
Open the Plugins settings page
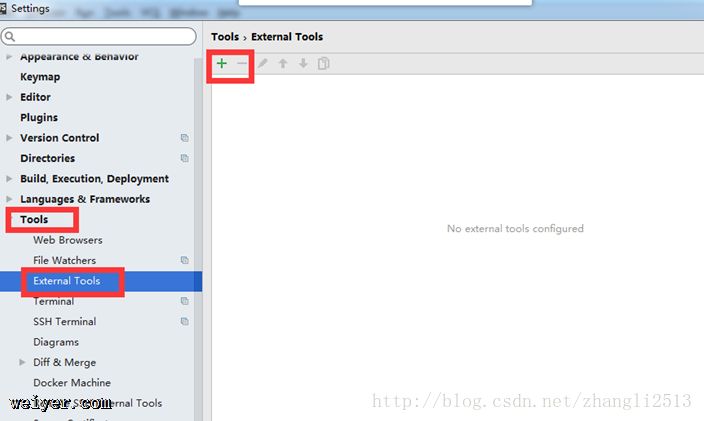pos(39,118)
